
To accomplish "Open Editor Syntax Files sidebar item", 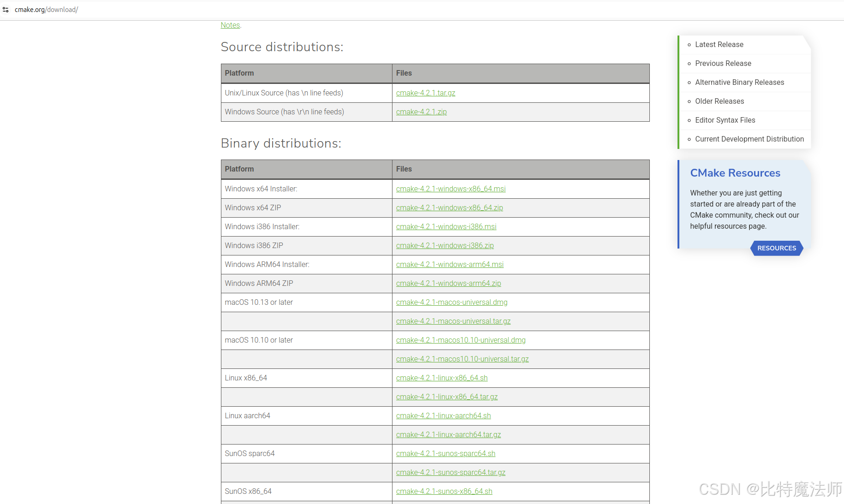I will pyautogui.click(x=725, y=120).
